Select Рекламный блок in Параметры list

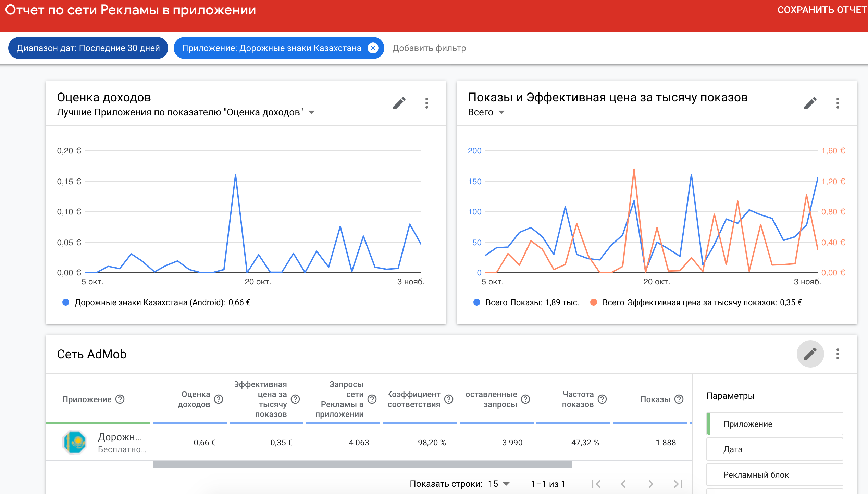point(775,475)
